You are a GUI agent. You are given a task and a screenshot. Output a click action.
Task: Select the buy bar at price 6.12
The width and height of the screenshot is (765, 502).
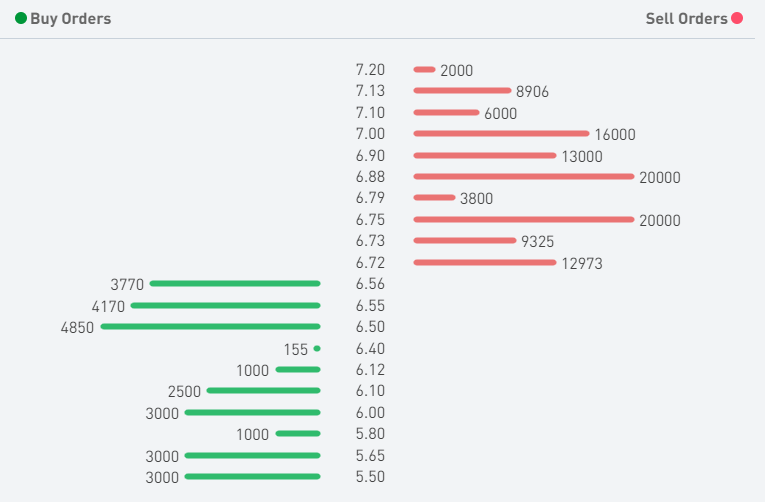(x=298, y=370)
